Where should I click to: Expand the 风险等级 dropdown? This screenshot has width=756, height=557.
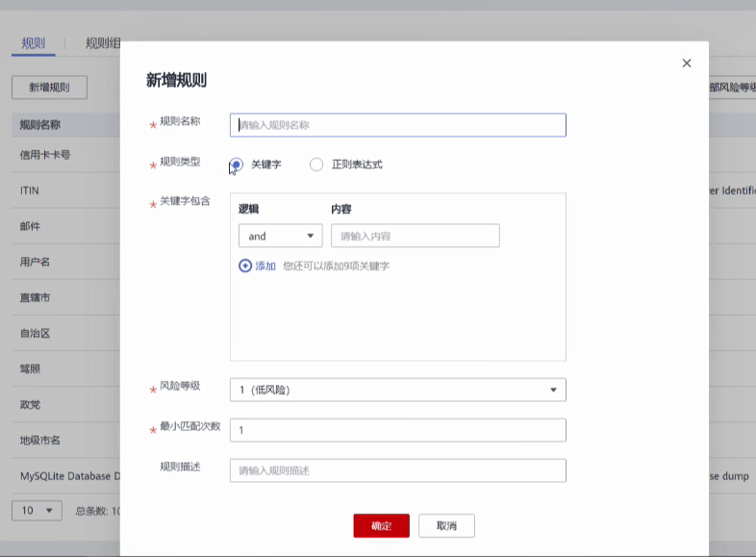click(398, 390)
